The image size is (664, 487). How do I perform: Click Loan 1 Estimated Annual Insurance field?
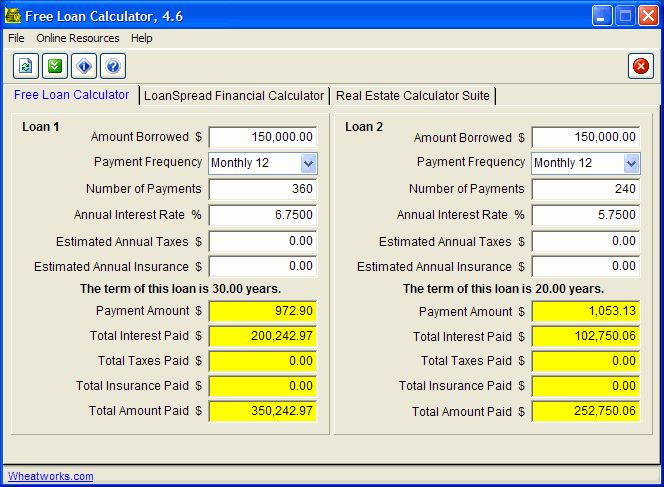(x=263, y=266)
